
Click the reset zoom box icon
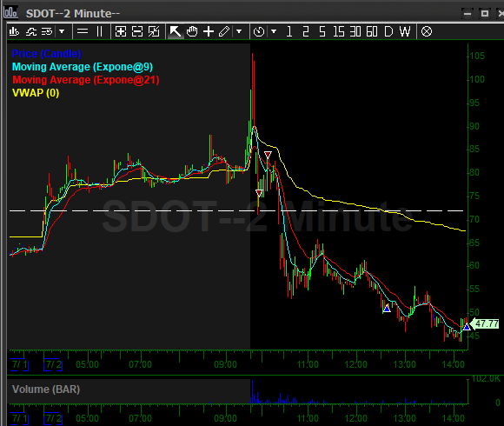[x=154, y=31]
